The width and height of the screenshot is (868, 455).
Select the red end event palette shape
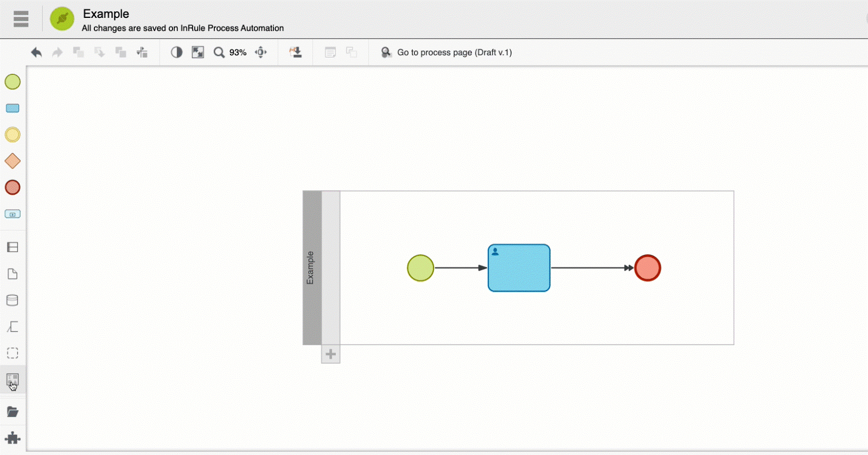pyautogui.click(x=12, y=188)
